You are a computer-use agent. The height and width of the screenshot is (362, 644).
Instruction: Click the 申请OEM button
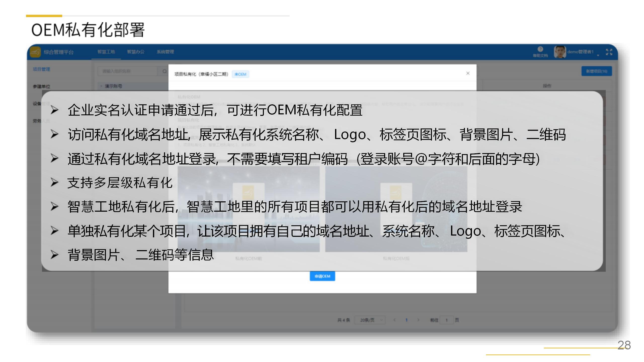tap(322, 276)
